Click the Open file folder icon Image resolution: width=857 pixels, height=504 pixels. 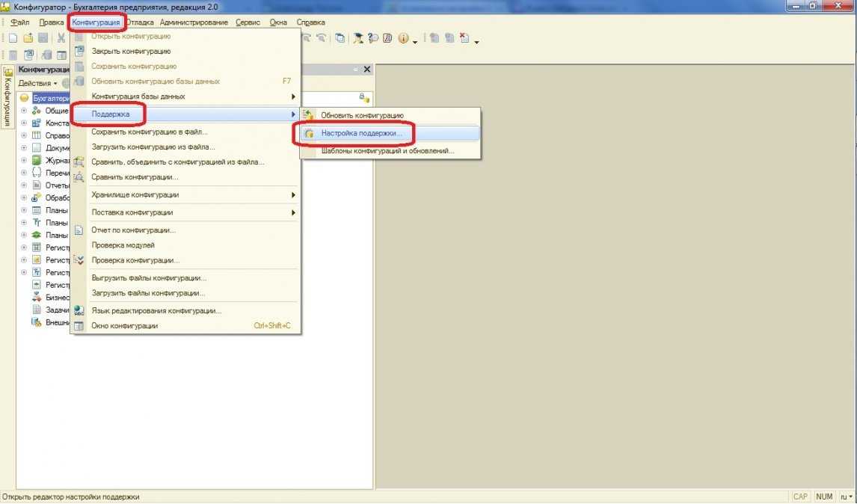click(x=28, y=38)
